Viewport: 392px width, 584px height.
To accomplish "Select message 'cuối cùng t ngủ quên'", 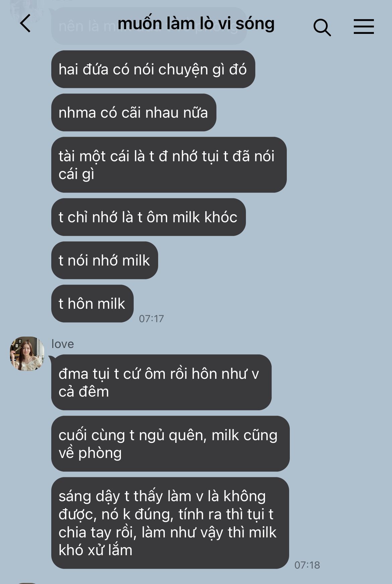I will pyautogui.click(x=170, y=444).
